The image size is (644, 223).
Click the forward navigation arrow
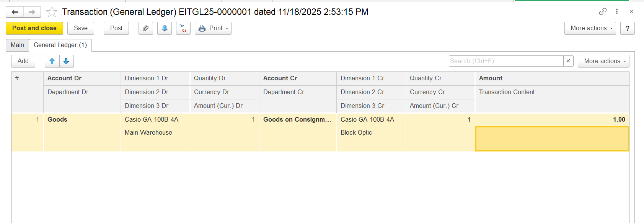(32, 12)
